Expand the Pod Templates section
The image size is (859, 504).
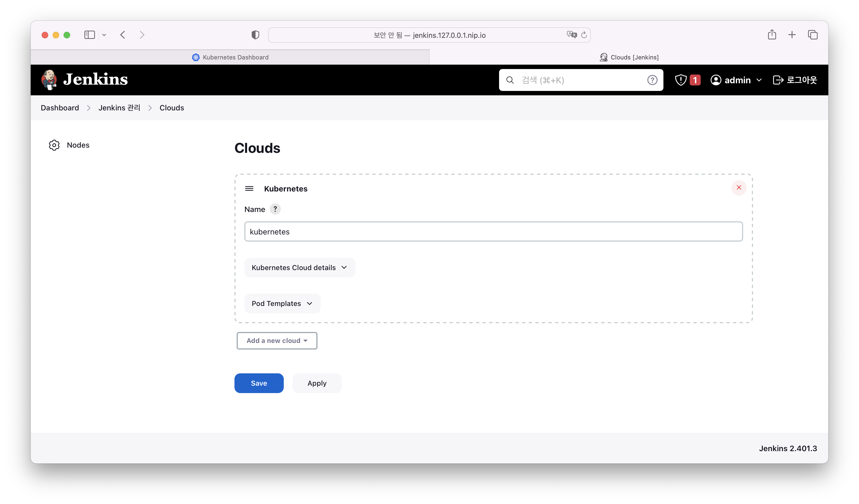(x=282, y=303)
